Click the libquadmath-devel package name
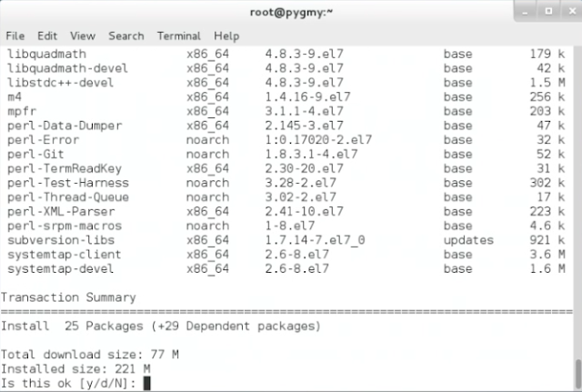 tap(67, 68)
